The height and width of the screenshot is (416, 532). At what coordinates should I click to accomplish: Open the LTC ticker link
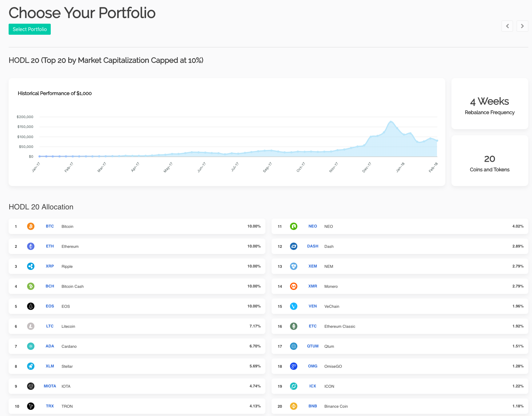pyautogui.click(x=50, y=326)
